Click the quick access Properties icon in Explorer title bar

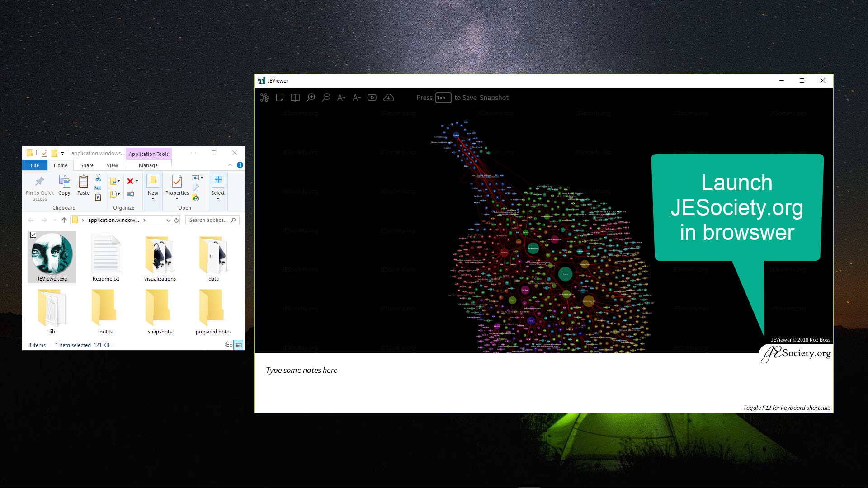click(x=44, y=153)
